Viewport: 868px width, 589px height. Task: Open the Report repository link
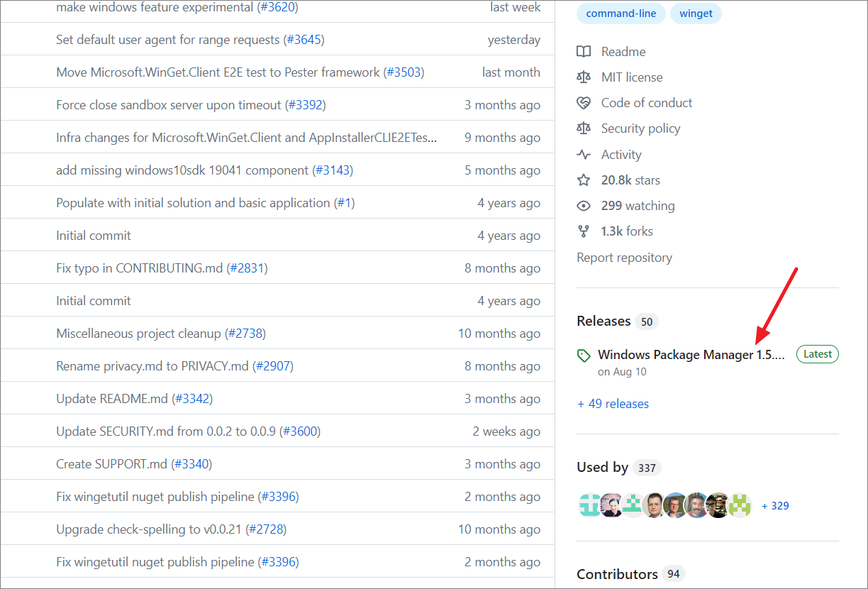point(625,258)
